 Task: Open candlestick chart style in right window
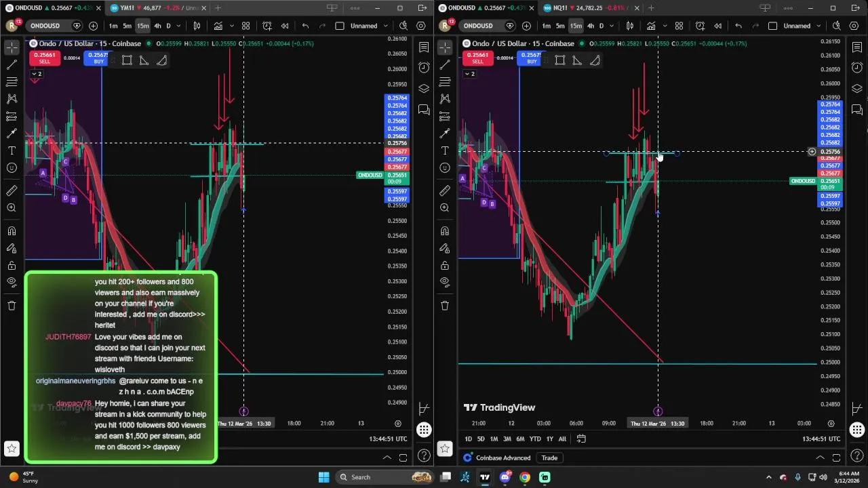(630, 26)
